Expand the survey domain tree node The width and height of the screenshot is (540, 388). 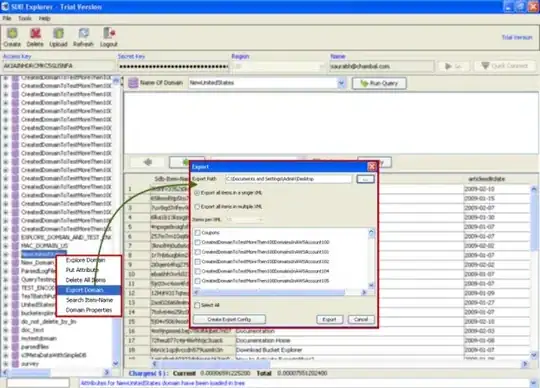pyautogui.click(x=6, y=364)
